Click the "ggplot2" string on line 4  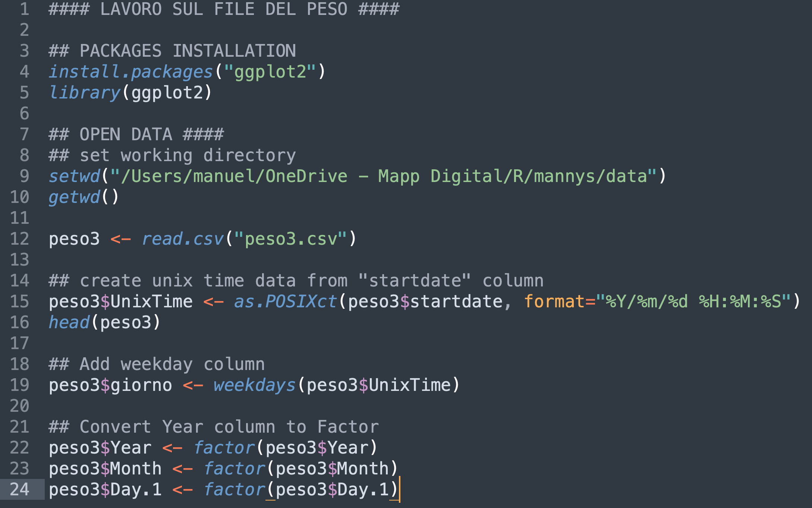coord(270,72)
